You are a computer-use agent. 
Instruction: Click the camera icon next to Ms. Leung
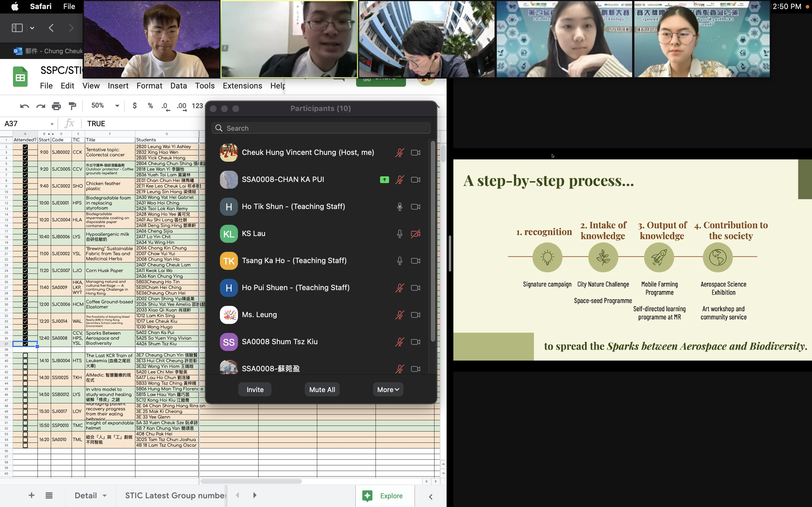[x=415, y=315]
